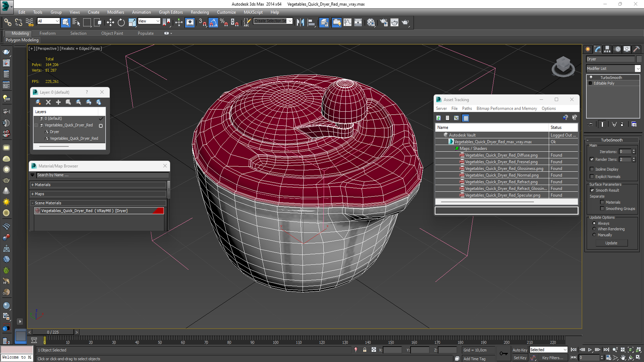
Task: Click the Polygon Modeling panel label
Action: point(22,40)
